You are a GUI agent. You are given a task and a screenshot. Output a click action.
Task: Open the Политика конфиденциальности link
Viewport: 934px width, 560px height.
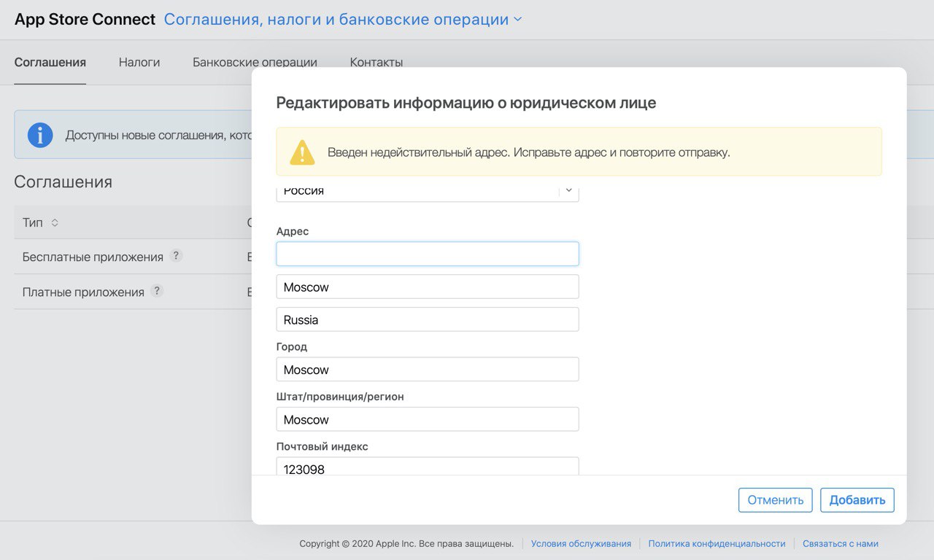click(x=717, y=543)
